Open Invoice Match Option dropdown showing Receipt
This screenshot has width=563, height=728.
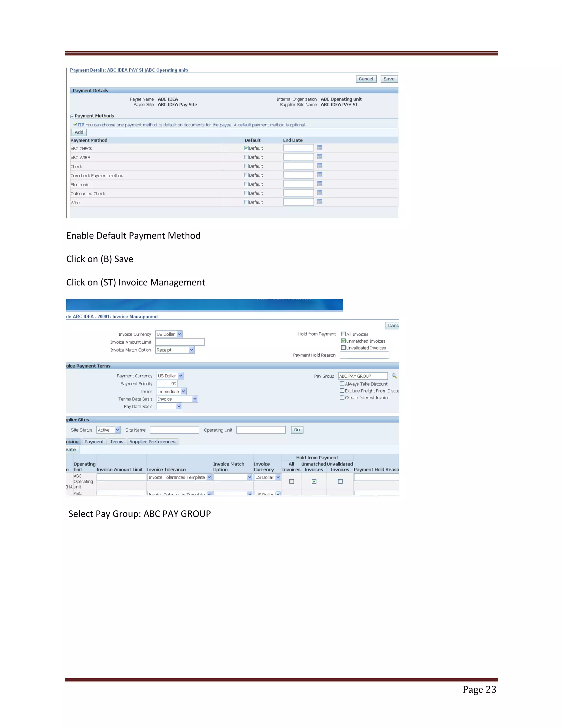175,350
